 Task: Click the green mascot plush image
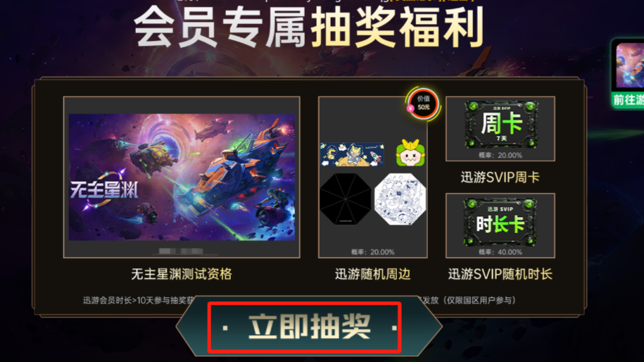(410, 152)
